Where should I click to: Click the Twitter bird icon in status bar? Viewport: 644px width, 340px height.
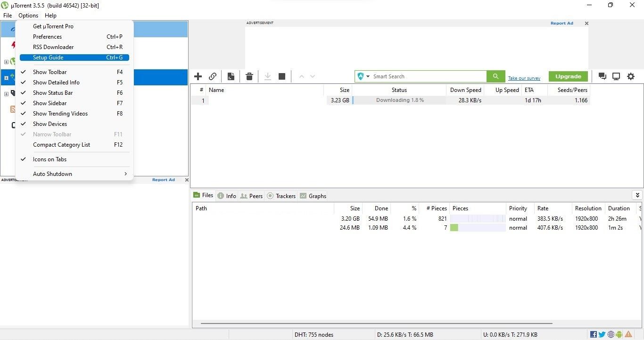(602, 335)
